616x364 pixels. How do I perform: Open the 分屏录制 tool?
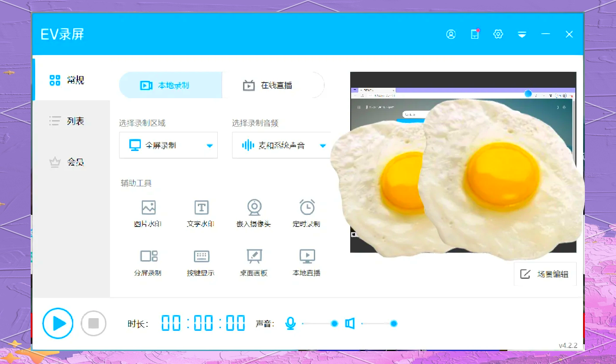[x=148, y=262]
